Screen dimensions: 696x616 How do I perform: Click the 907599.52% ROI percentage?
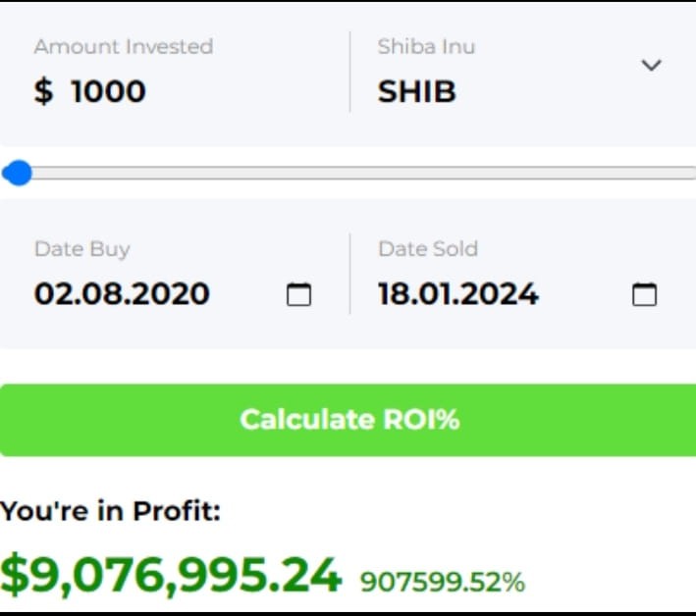point(443,583)
